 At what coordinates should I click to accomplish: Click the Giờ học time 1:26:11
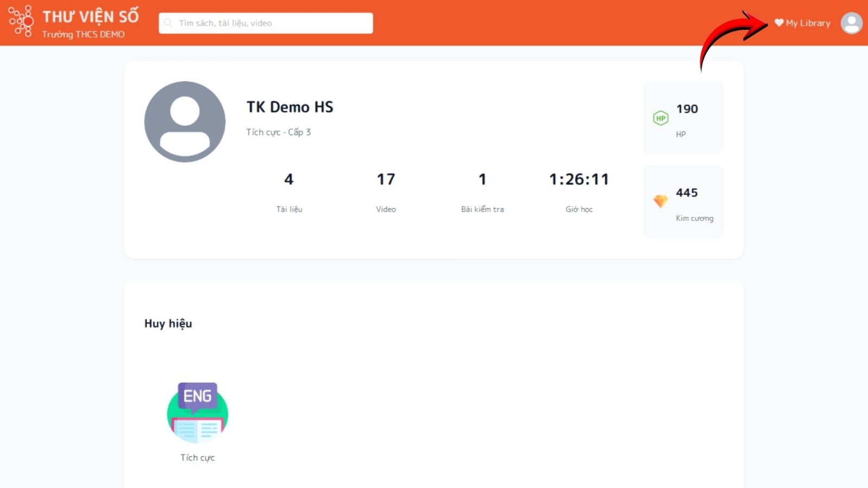(x=579, y=179)
